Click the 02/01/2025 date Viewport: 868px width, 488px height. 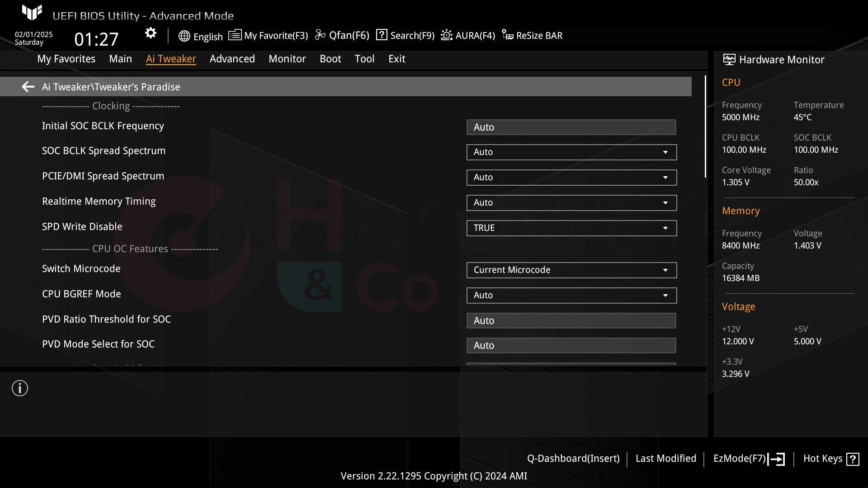(33, 35)
